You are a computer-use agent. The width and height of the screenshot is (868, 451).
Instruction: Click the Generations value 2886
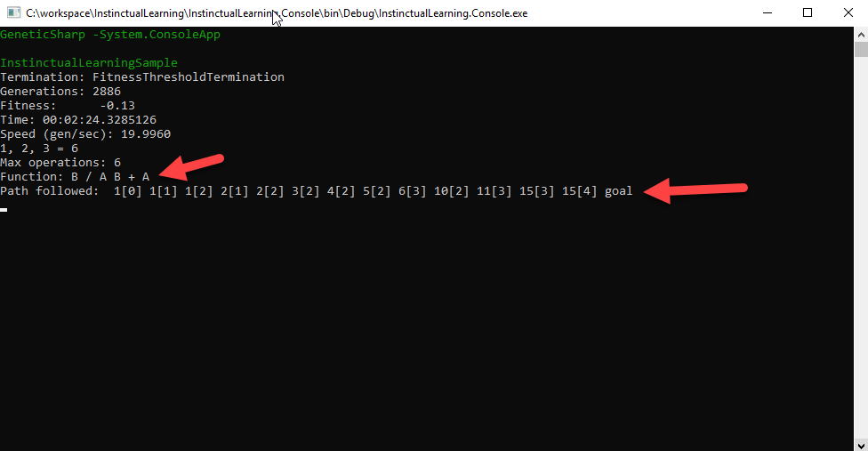pyautogui.click(x=107, y=92)
